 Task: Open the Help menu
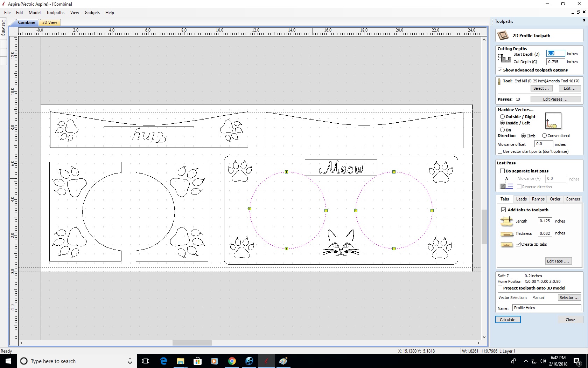pyautogui.click(x=110, y=13)
